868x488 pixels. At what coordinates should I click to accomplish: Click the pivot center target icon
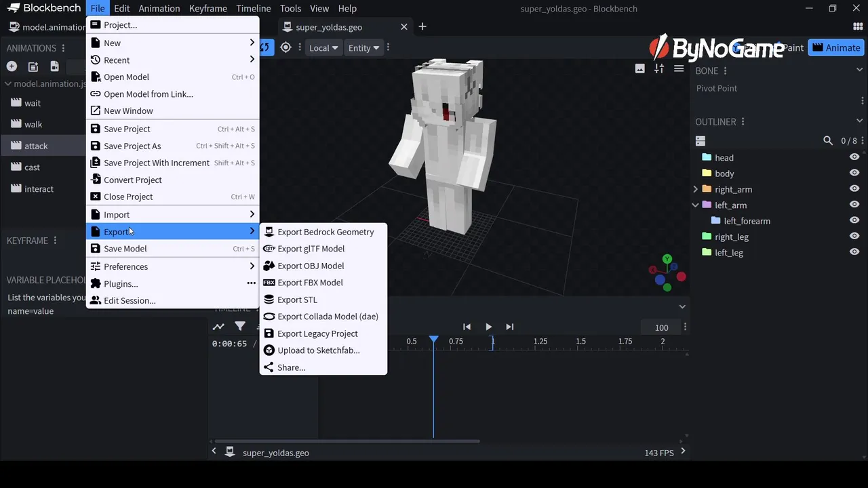286,47
